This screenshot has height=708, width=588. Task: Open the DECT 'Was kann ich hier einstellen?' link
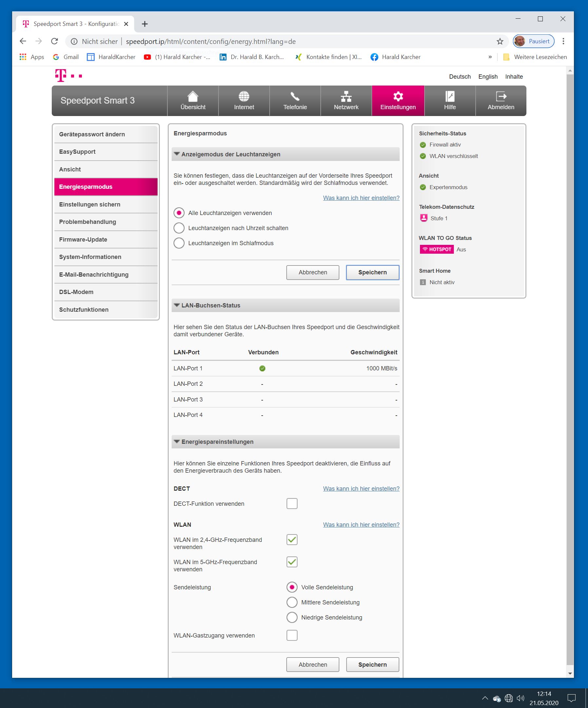click(361, 488)
